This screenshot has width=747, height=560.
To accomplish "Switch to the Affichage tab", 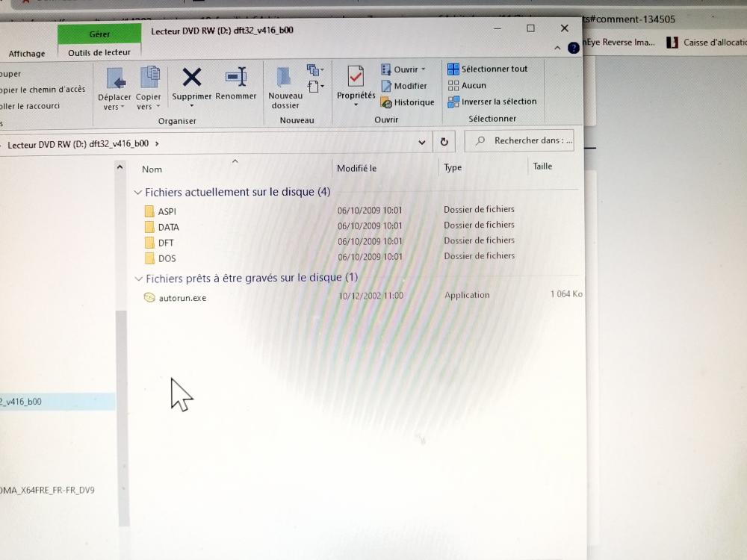I will 27,54.
